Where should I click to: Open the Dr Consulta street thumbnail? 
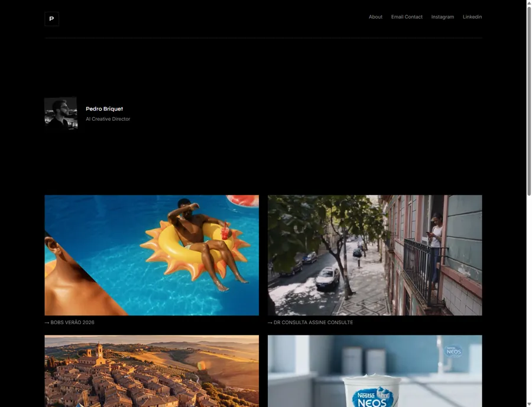375,256
